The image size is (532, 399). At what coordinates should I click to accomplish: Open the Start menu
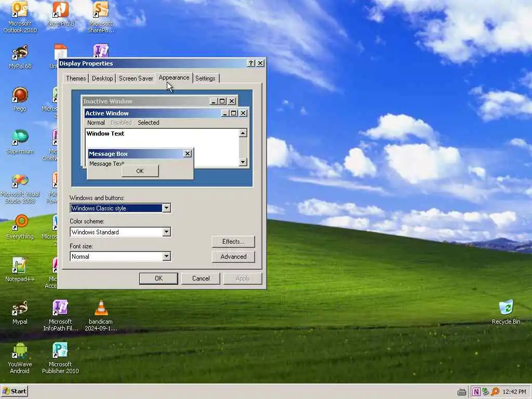[x=14, y=391]
